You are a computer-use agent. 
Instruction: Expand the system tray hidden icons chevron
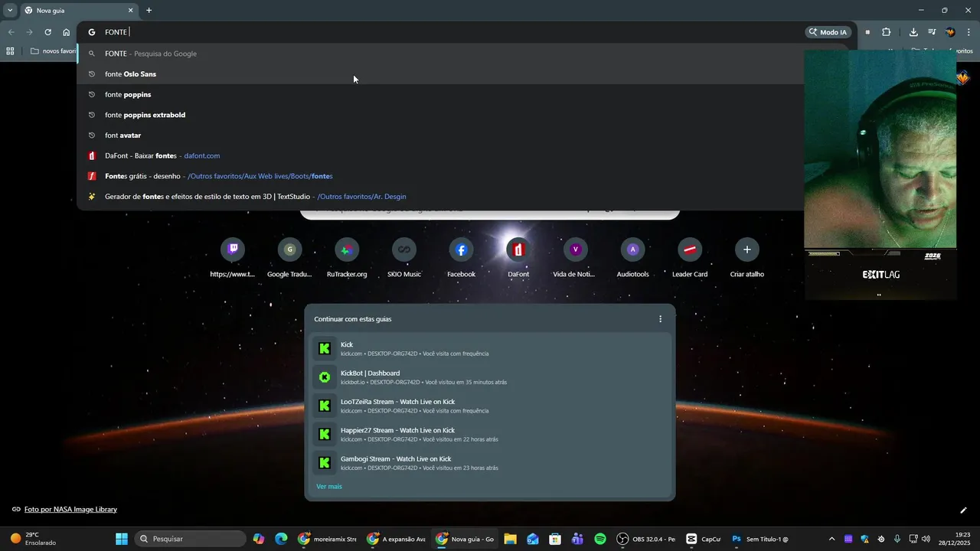click(832, 539)
